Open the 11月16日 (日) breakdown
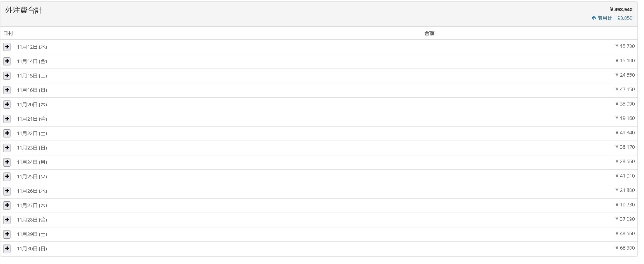Screen dimensions: 644x264 [7, 90]
